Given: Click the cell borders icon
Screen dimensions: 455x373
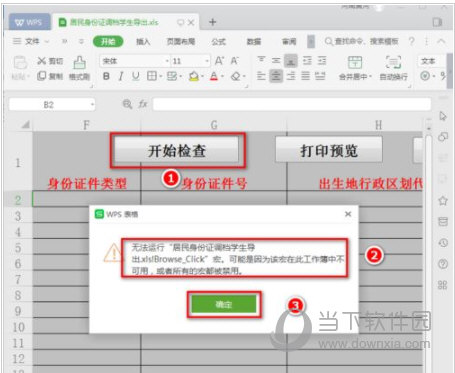Looking at the screenshot, I should coord(152,76).
